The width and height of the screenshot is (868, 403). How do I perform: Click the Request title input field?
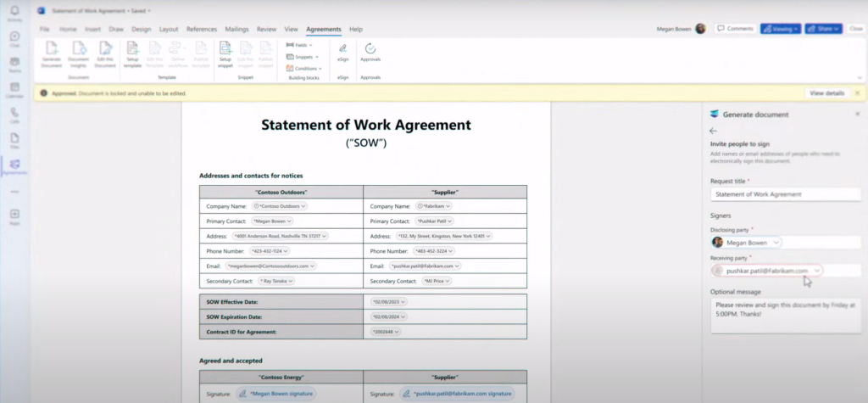pyautogui.click(x=786, y=194)
